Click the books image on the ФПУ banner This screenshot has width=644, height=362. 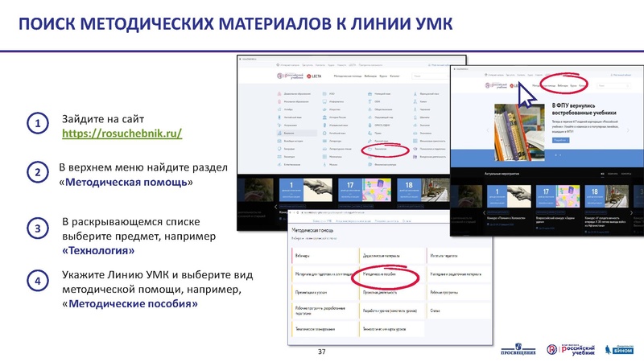coord(519,132)
